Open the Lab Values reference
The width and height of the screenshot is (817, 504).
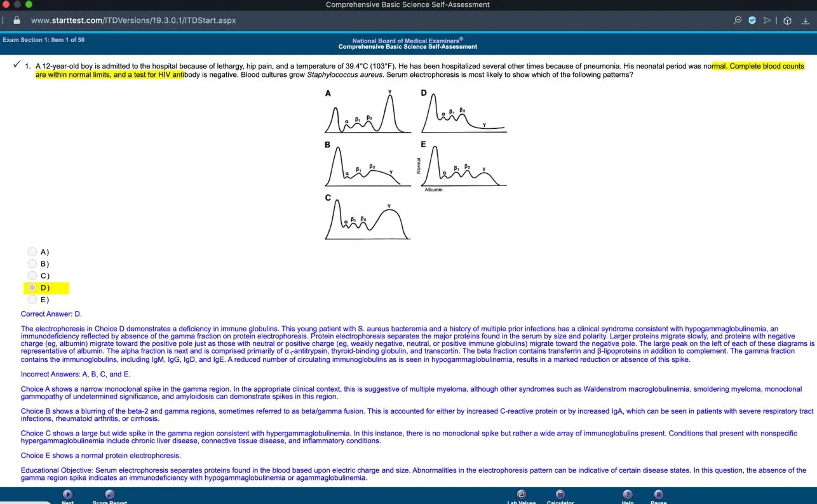[x=522, y=494]
